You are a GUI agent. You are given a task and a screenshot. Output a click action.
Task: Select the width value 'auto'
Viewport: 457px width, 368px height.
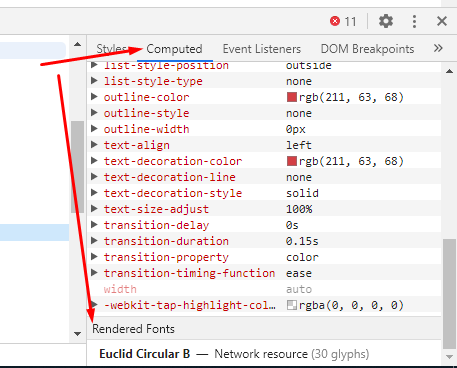[299, 289]
